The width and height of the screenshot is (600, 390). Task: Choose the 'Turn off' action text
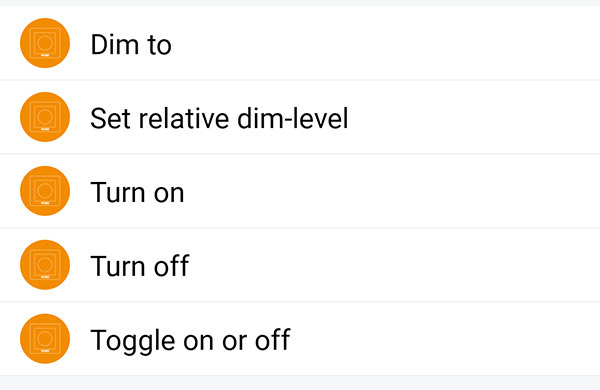(140, 266)
